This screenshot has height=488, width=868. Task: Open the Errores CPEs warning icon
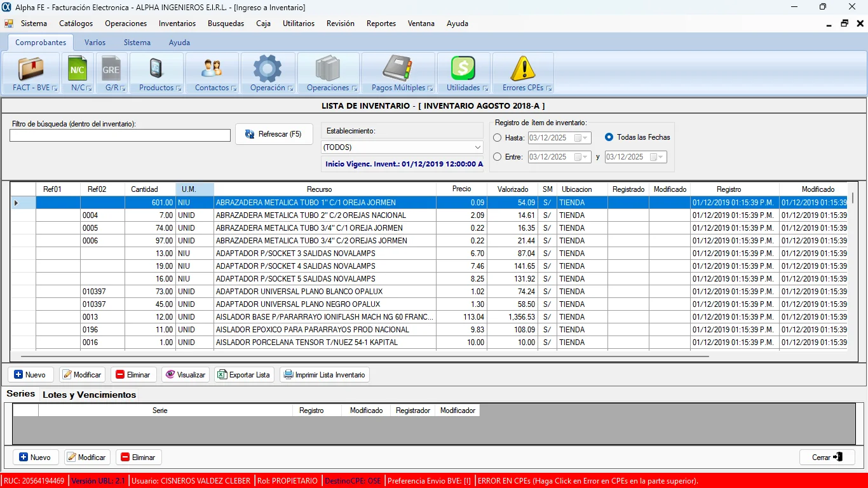[x=523, y=69]
